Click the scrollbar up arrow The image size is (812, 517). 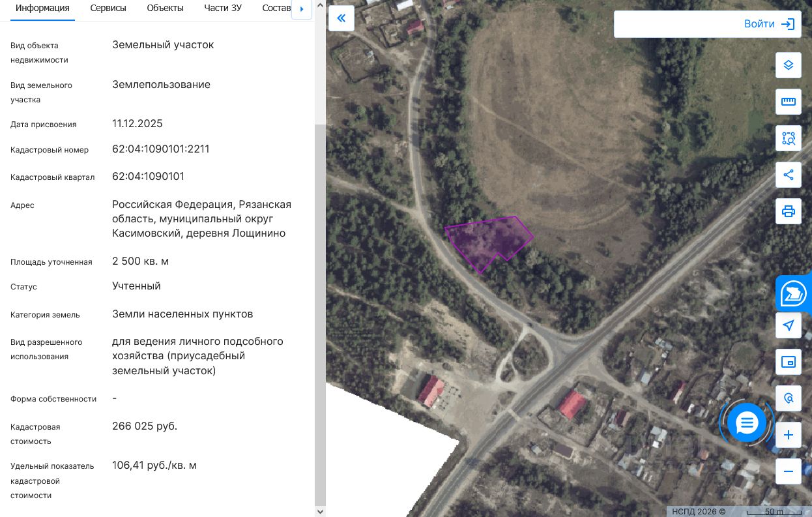pos(320,5)
